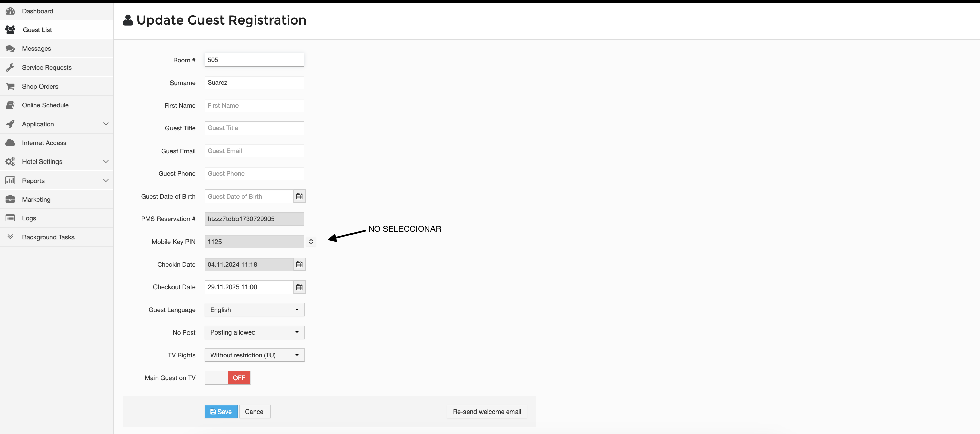Select Service Requests menu item
The height and width of the screenshot is (434, 980).
57,67
